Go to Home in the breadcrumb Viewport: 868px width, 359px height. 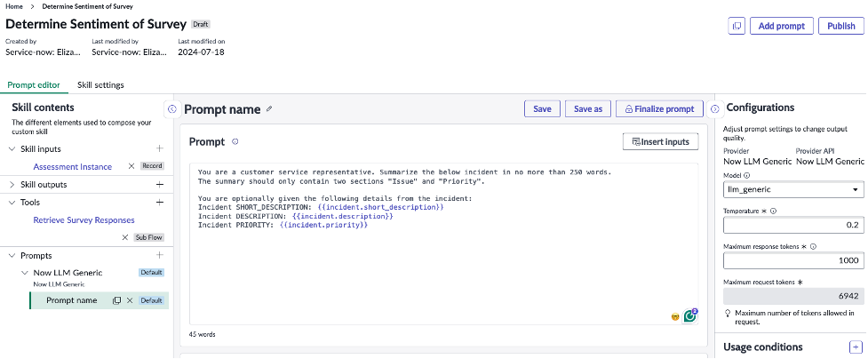tap(14, 6)
